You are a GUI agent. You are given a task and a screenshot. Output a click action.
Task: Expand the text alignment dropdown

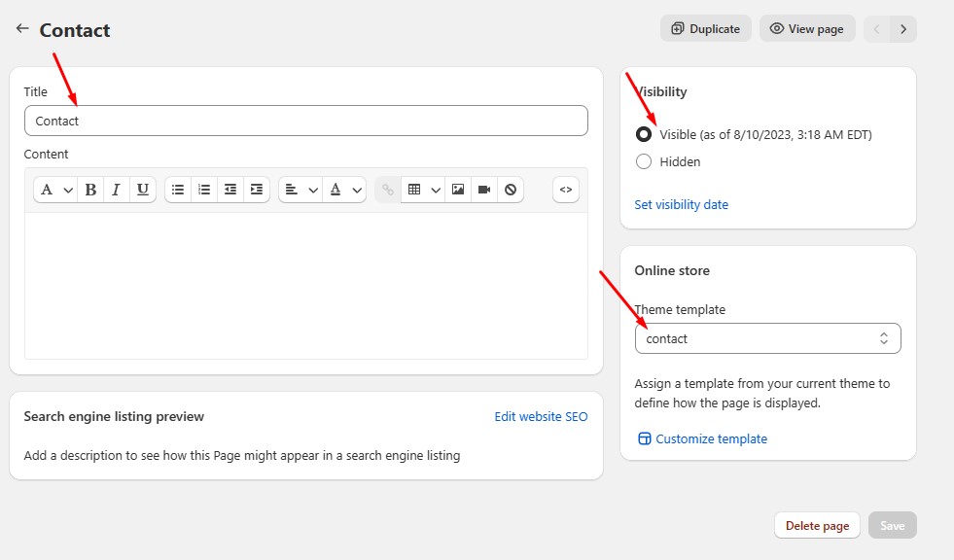[x=300, y=190]
